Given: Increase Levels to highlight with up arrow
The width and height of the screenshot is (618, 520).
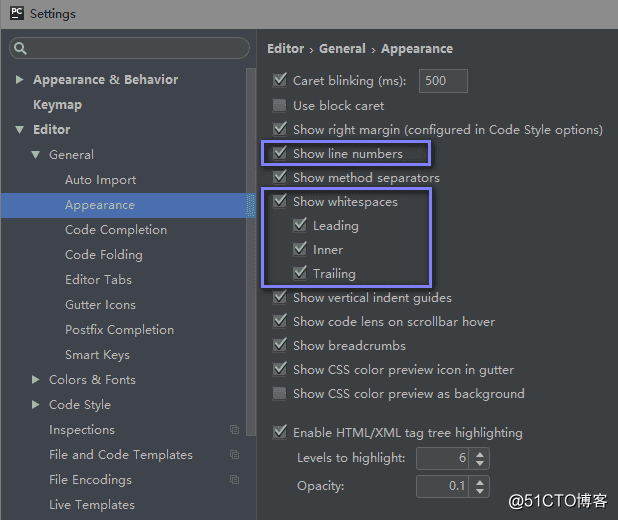Looking at the screenshot, I should click(x=479, y=455).
